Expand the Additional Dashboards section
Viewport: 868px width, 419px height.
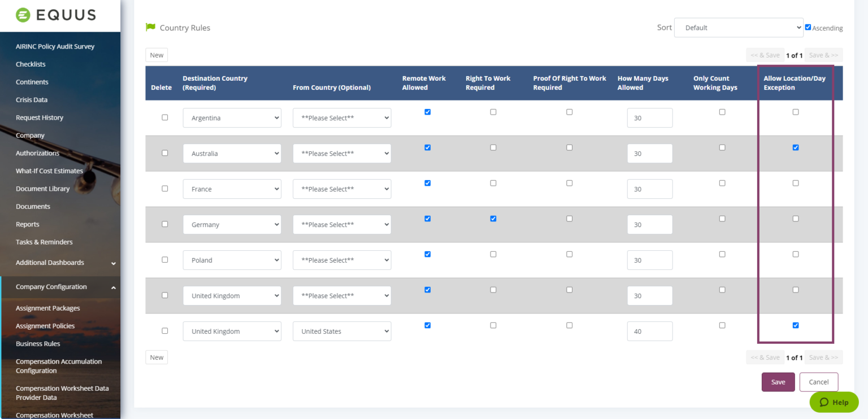60,263
